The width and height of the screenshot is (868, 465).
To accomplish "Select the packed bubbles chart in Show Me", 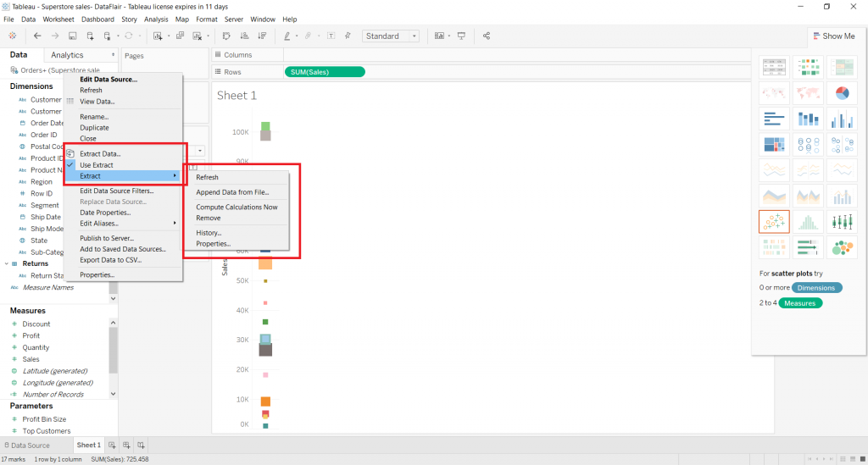I will pyautogui.click(x=842, y=247).
